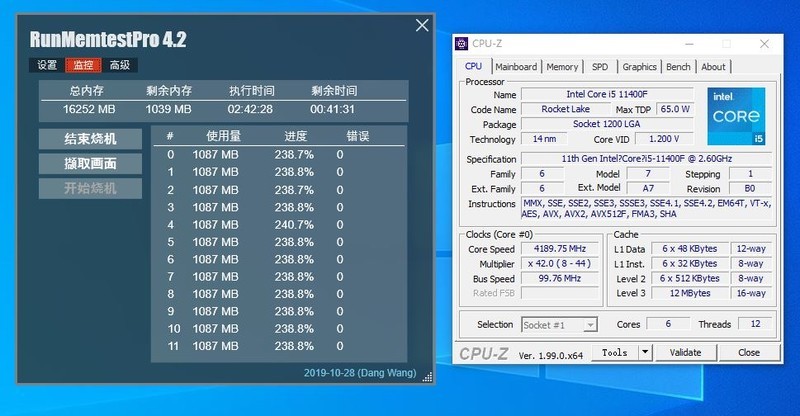Click the L1 Inst. value 6 x 32 KBytes

tap(690, 263)
